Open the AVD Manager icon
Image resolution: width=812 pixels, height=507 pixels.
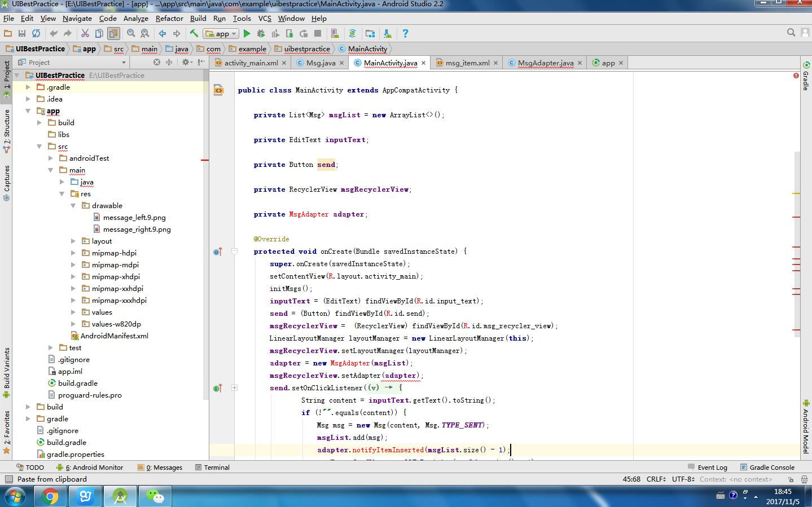point(335,33)
